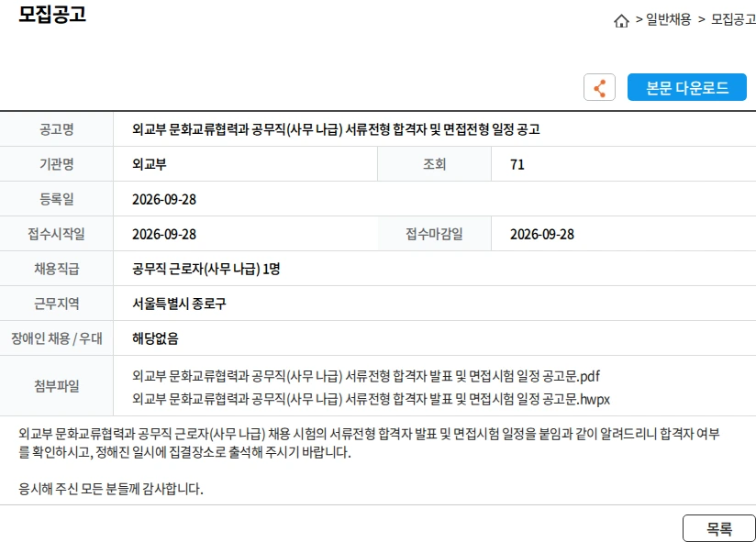Open the attached .hwpx 공고문 file
Viewport: 756px width, 542px height.
(x=371, y=399)
